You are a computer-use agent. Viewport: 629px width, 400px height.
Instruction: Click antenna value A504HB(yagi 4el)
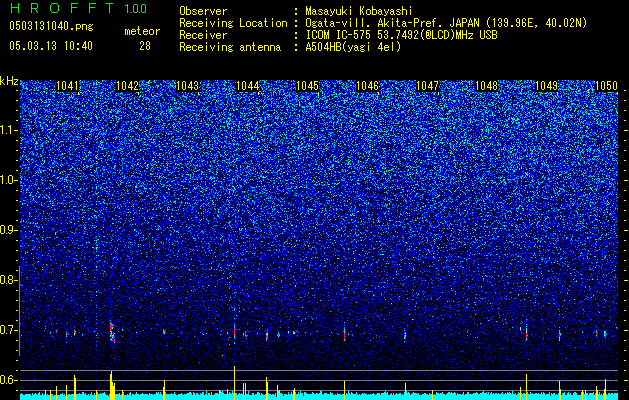coord(353,47)
